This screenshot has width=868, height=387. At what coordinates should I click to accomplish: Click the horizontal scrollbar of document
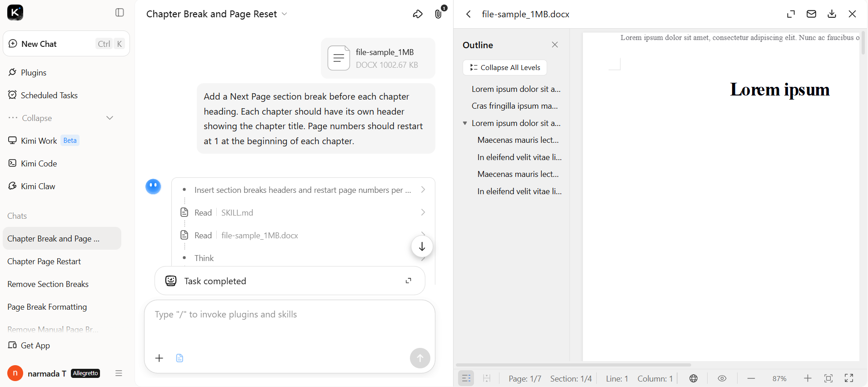tap(574, 365)
